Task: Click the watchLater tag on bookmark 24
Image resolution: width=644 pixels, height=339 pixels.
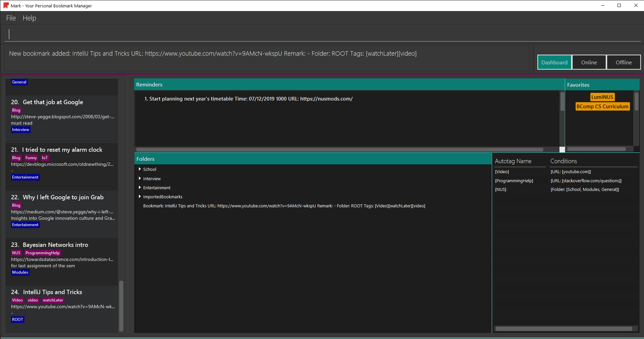Action: [x=53, y=300]
